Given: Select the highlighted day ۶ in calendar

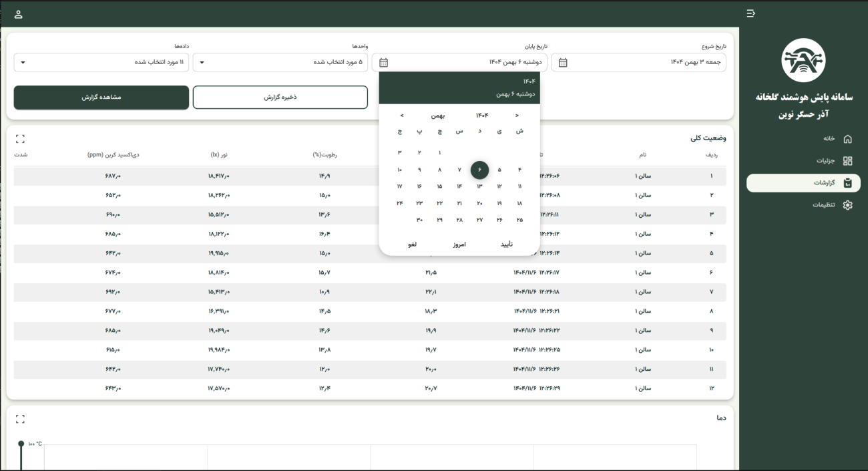Looking at the screenshot, I should pos(479,170).
